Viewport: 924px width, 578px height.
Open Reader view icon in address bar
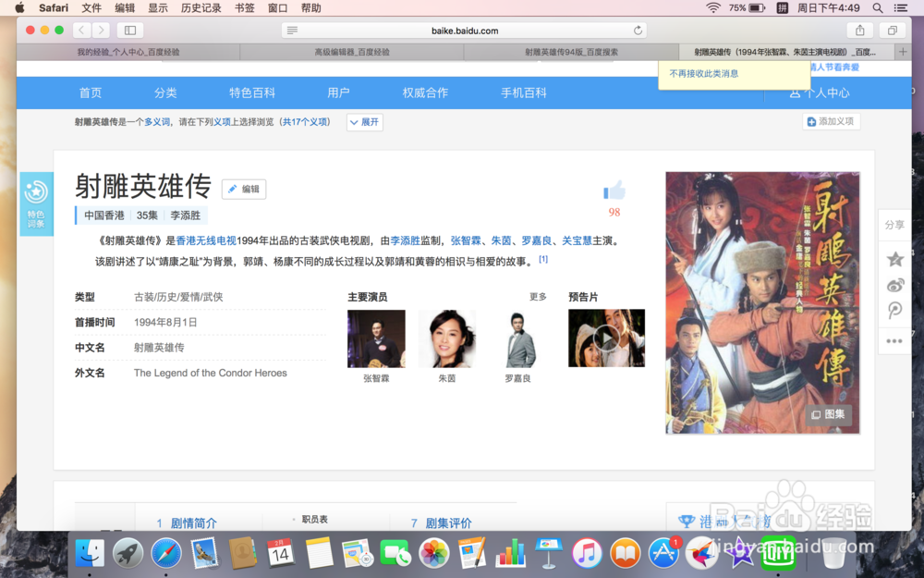pyautogui.click(x=292, y=31)
